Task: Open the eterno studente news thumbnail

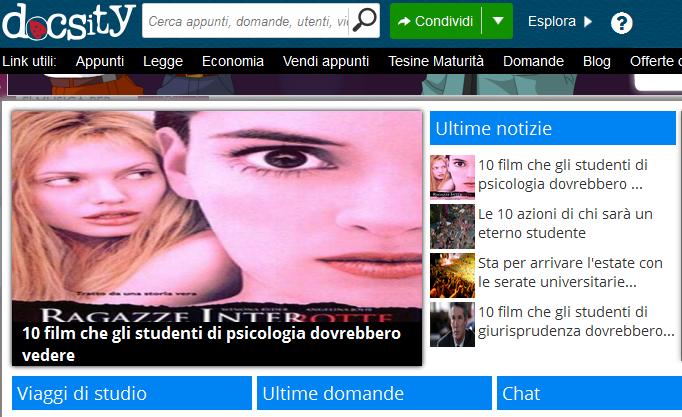Action: [x=452, y=225]
